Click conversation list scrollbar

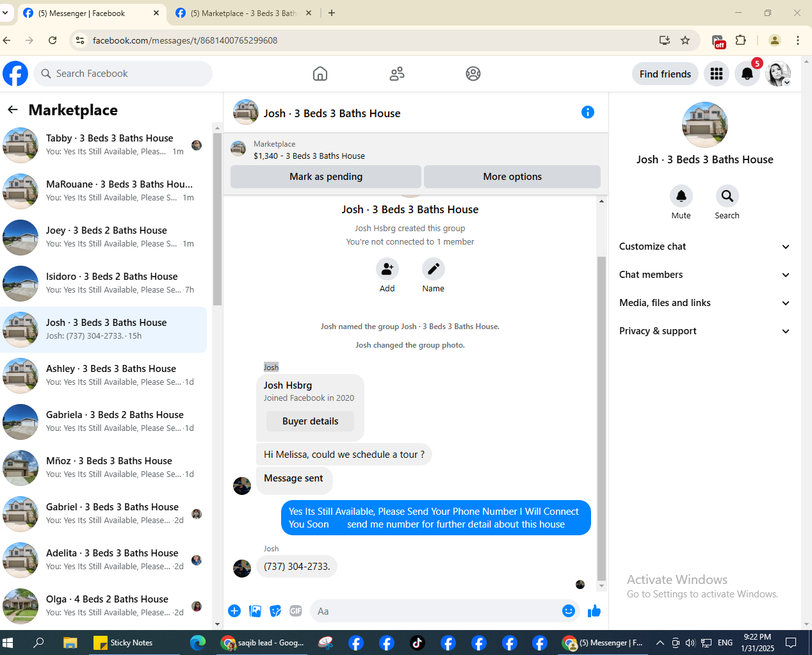[217, 219]
